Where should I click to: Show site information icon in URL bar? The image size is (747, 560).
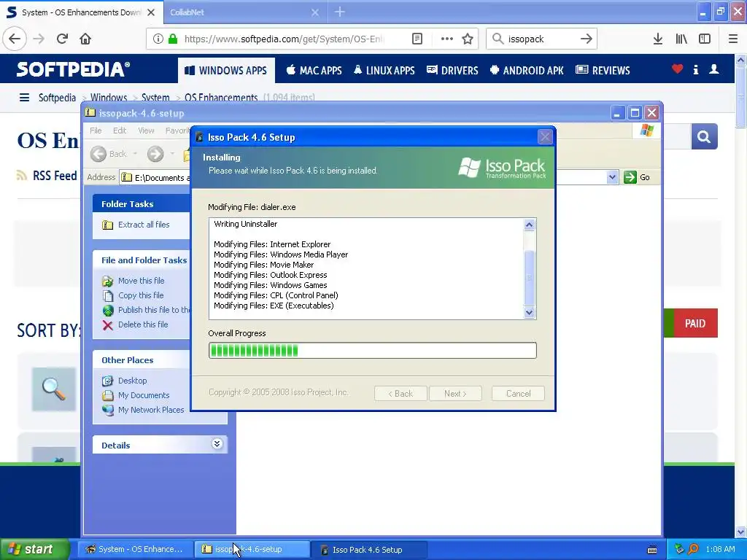(x=158, y=39)
